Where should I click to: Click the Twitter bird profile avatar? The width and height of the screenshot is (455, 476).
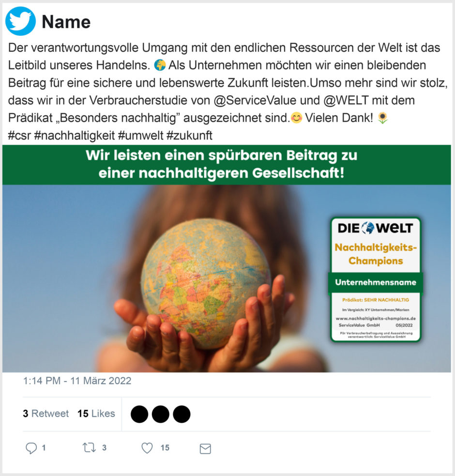point(20,21)
